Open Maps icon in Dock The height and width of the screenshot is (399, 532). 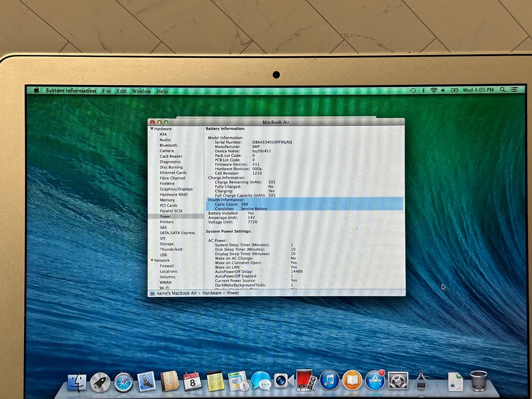238,381
